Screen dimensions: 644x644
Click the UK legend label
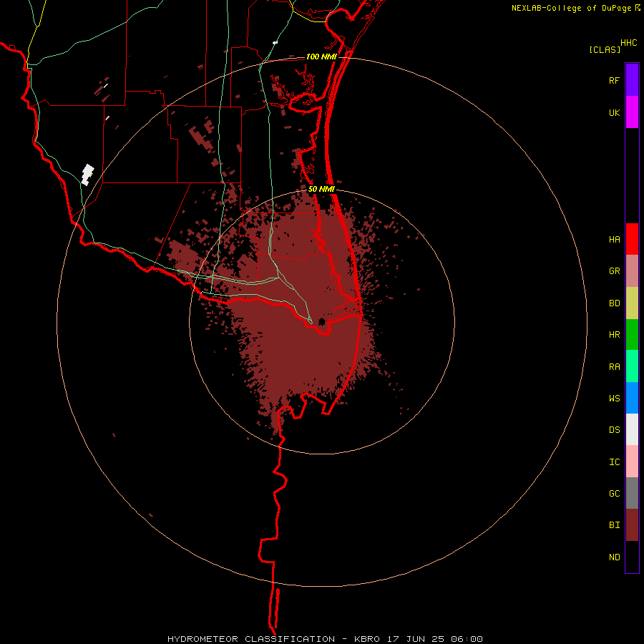[614, 112]
